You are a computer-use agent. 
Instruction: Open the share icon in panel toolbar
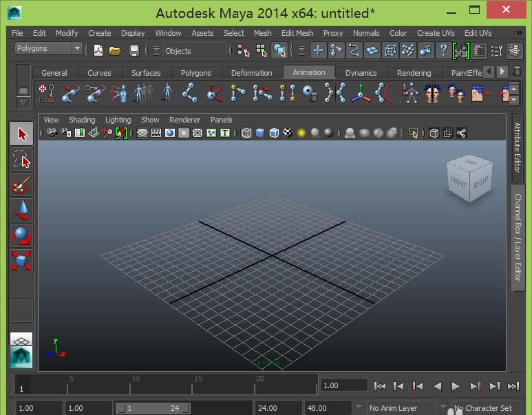461,133
